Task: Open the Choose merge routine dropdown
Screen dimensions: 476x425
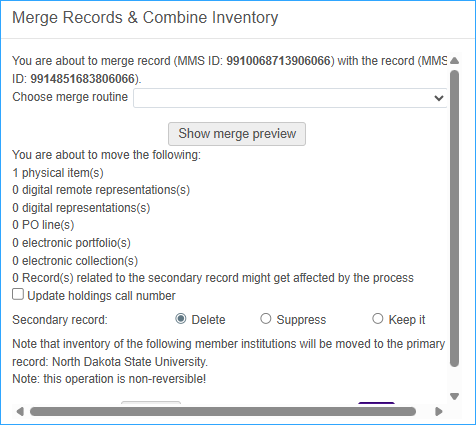Action: [x=290, y=98]
